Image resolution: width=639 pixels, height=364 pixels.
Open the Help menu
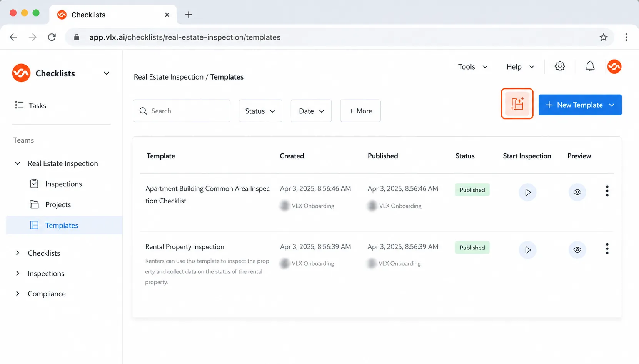[520, 67]
